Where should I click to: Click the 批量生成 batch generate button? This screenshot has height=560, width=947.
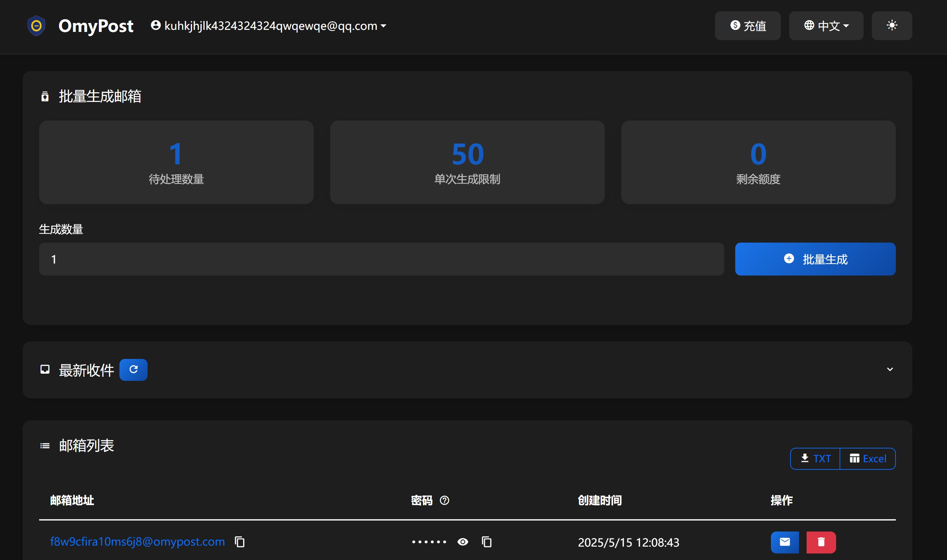click(815, 259)
